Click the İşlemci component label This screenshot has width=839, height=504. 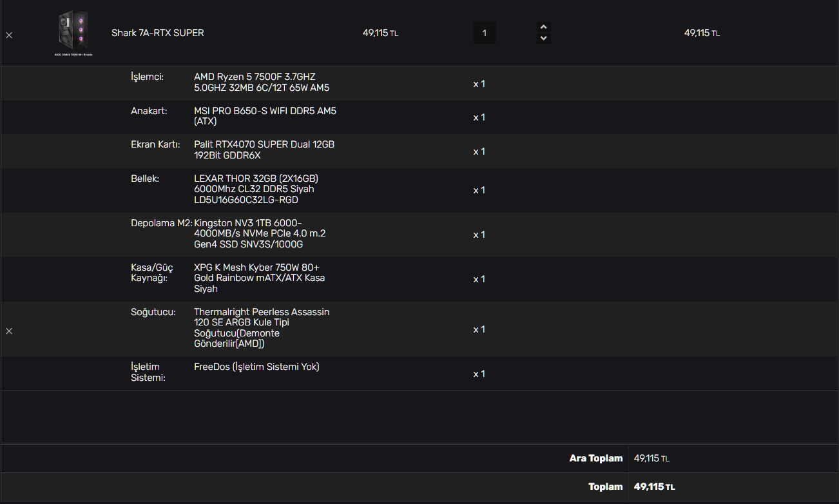tap(147, 77)
